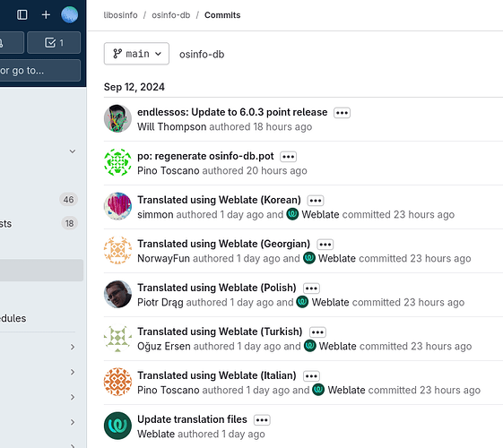Open the main branch dropdown
503x448 pixels.
click(136, 54)
